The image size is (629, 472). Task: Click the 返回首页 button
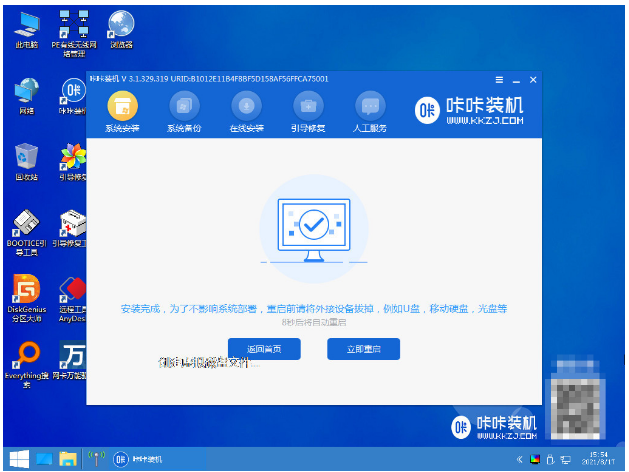point(264,349)
